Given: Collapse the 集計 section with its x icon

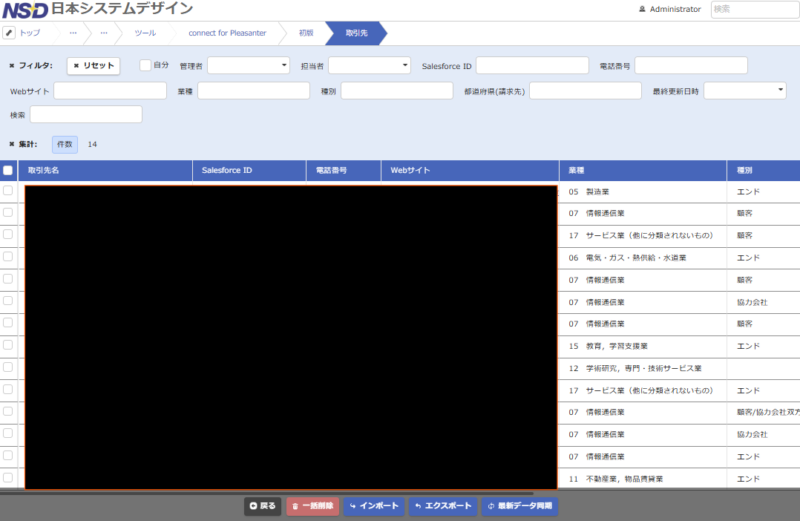Looking at the screenshot, I should [x=12, y=144].
